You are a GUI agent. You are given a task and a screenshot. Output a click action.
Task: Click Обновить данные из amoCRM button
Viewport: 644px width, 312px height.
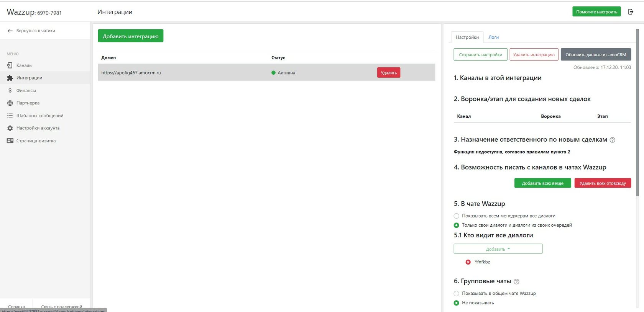coord(596,55)
